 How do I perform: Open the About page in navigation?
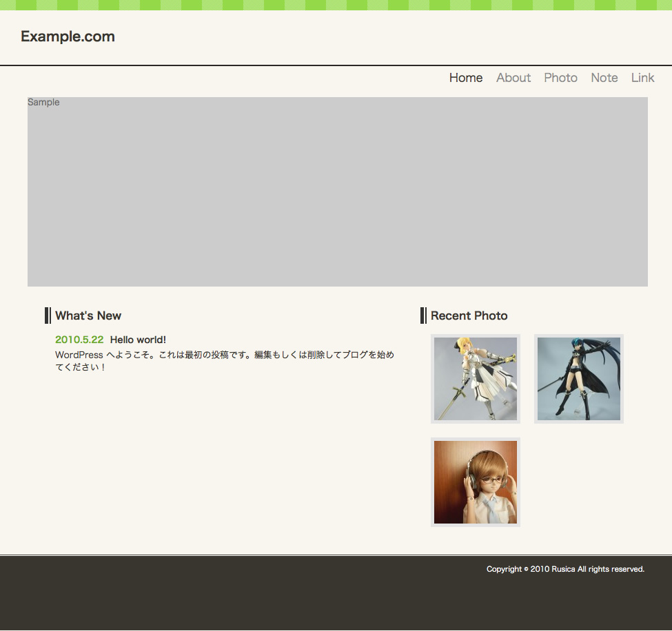coord(513,78)
